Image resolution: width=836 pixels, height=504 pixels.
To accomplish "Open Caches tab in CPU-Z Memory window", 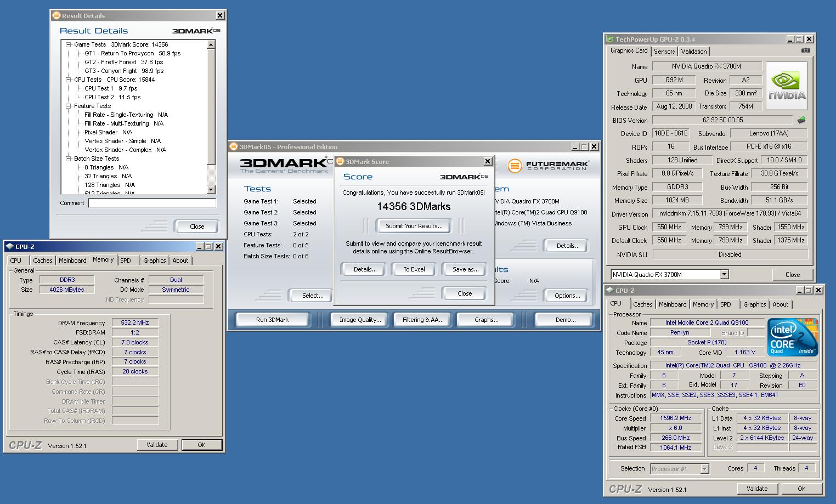I will pos(42,261).
